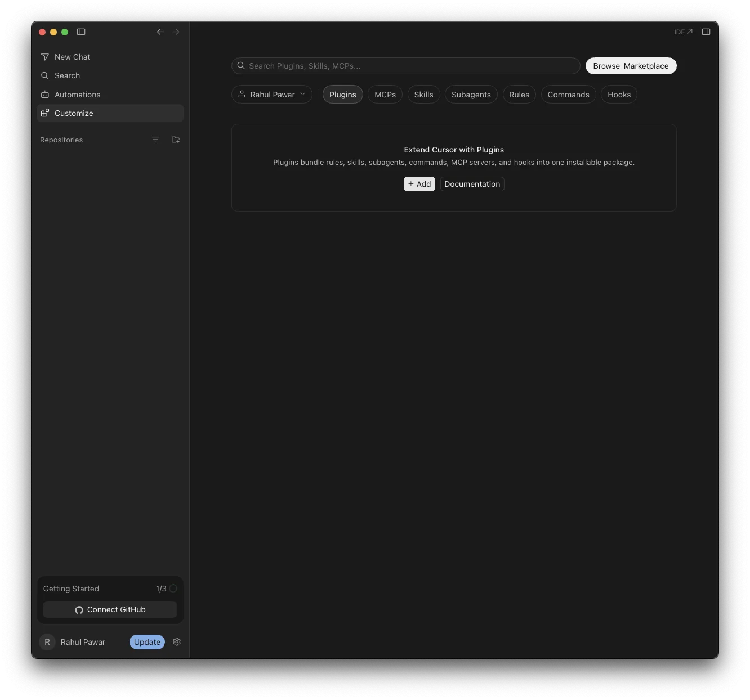Go back with the left arrow
Screen dimensions: 750x700
click(x=160, y=32)
